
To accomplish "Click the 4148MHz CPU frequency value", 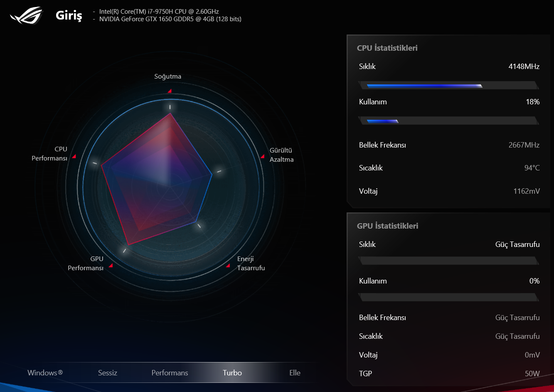I will [x=524, y=66].
